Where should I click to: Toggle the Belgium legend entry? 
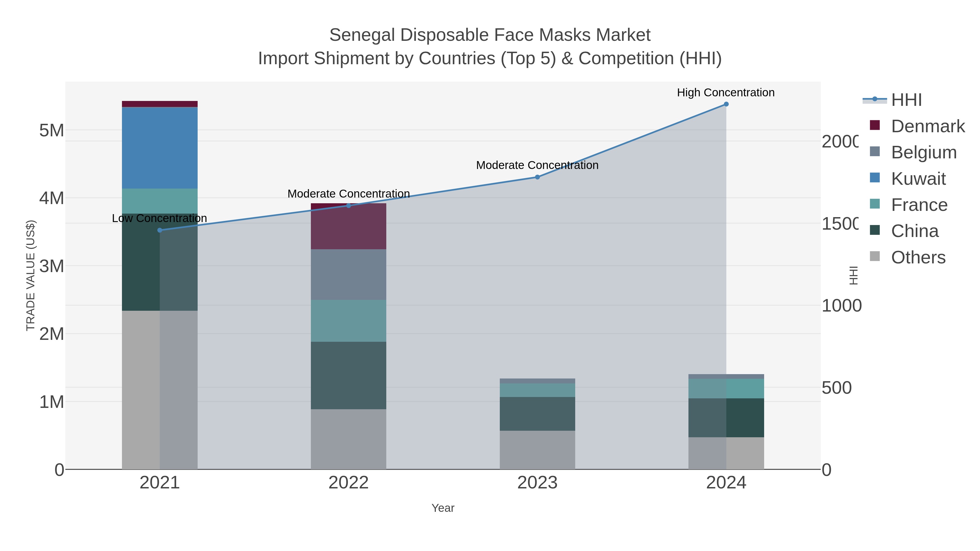point(913,152)
